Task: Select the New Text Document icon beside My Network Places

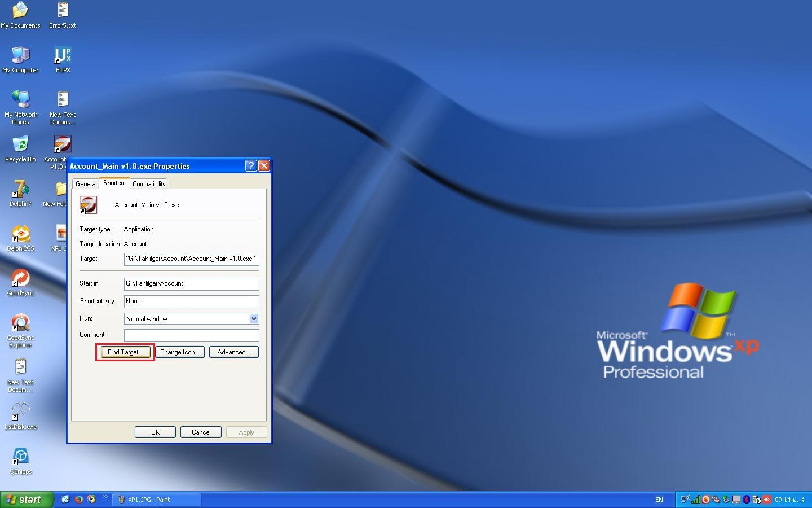Action: coord(63,99)
